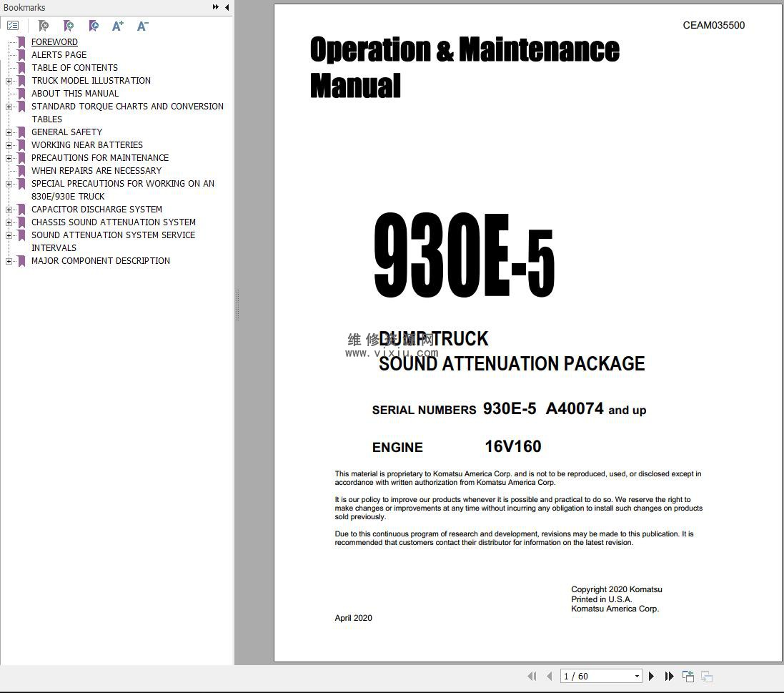Jump to the last page
The height and width of the screenshot is (693, 784).
coord(669,676)
